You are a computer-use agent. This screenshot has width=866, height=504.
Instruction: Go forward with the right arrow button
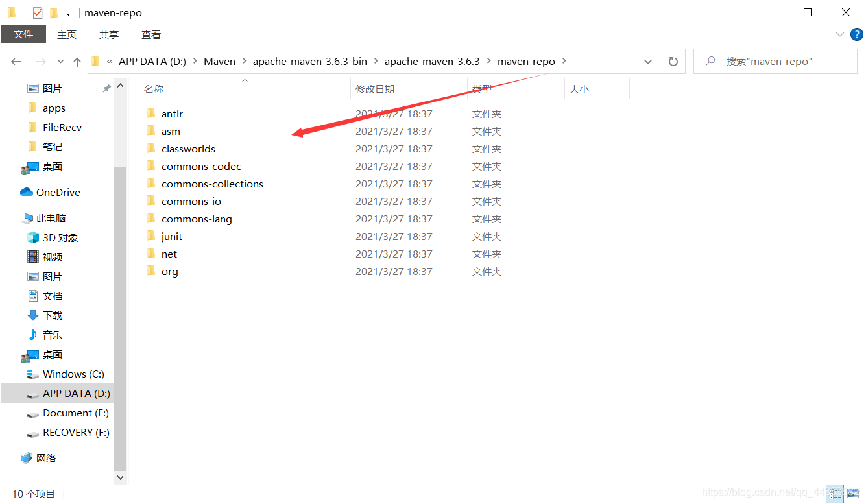point(41,62)
